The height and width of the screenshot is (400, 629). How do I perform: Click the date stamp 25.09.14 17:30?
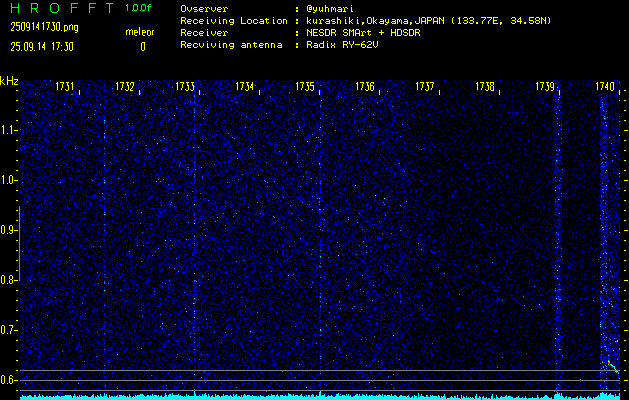(42, 47)
